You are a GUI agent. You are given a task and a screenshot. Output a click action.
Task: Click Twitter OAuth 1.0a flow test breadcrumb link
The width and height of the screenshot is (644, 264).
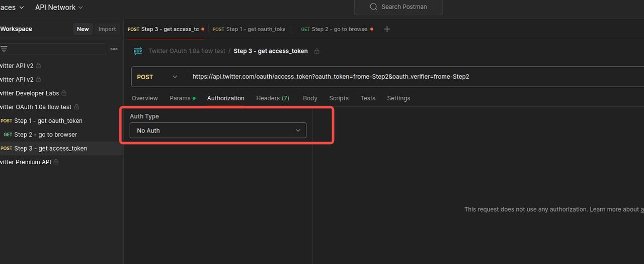pyautogui.click(x=187, y=51)
